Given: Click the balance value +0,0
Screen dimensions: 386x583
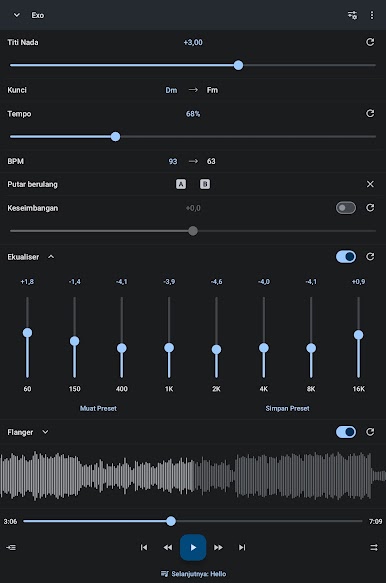Looking at the screenshot, I should tap(193, 208).
